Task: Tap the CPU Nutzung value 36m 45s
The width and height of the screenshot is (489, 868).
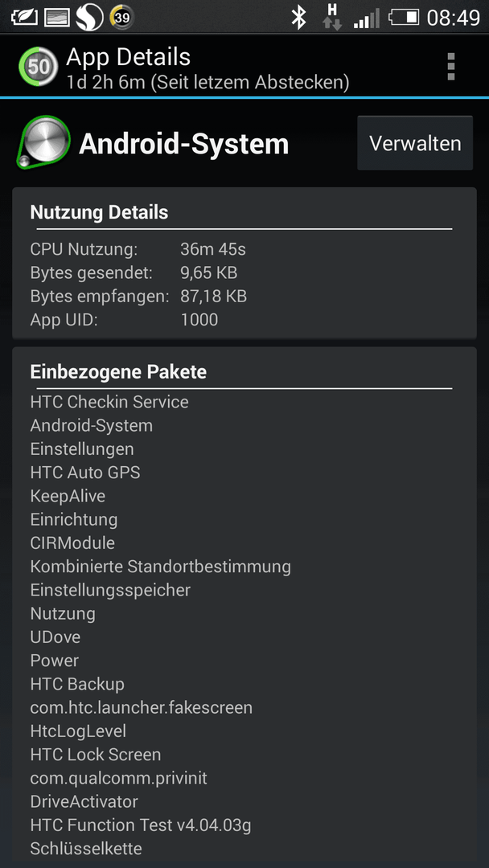Action: (x=213, y=250)
